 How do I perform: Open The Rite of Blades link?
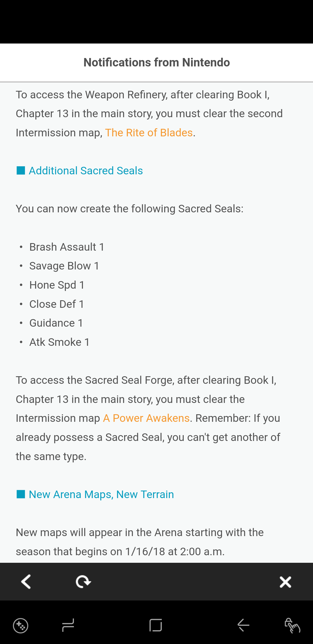coord(149,133)
